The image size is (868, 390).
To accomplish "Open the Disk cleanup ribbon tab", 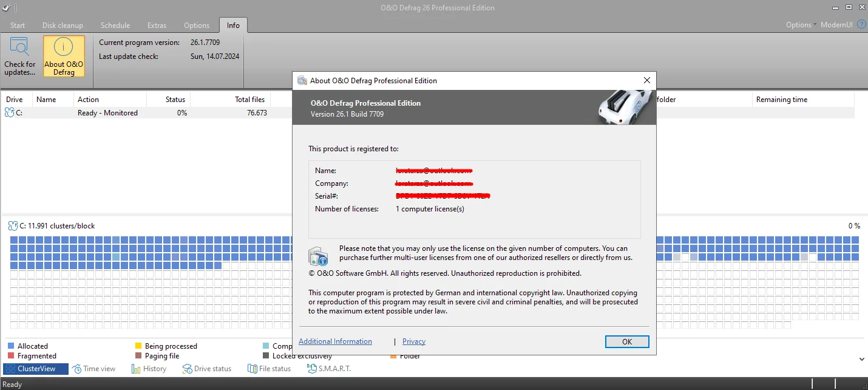I will tap(63, 26).
